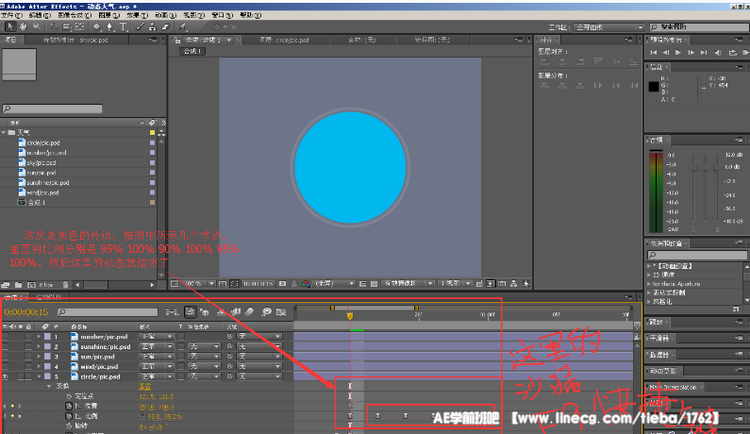Toggle visibility eye of circle/pic.psd layer
The height and width of the screenshot is (434, 750).
[x=5, y=377]
